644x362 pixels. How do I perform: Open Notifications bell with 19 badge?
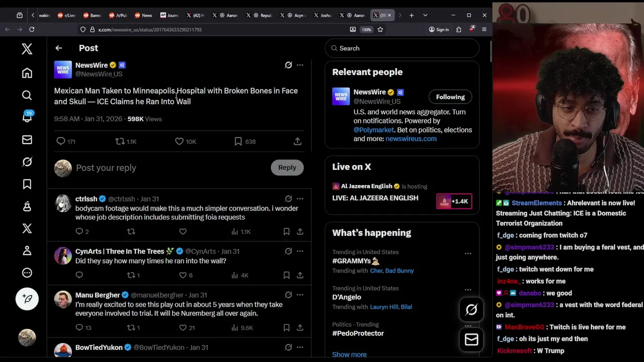point(27,117)
